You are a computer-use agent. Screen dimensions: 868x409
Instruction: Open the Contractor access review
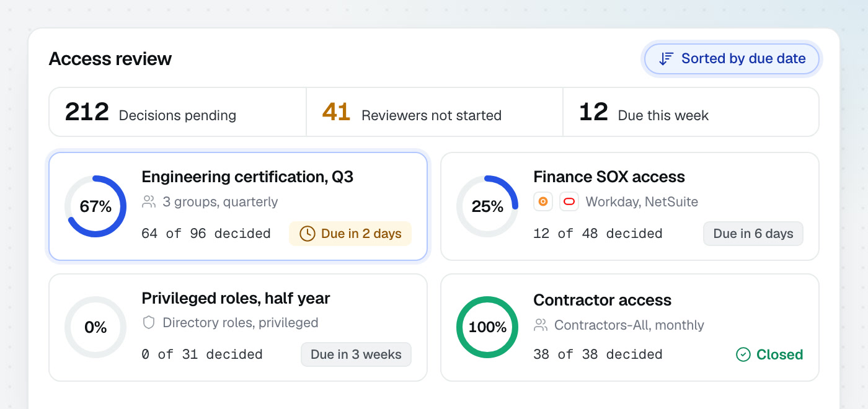630,327
